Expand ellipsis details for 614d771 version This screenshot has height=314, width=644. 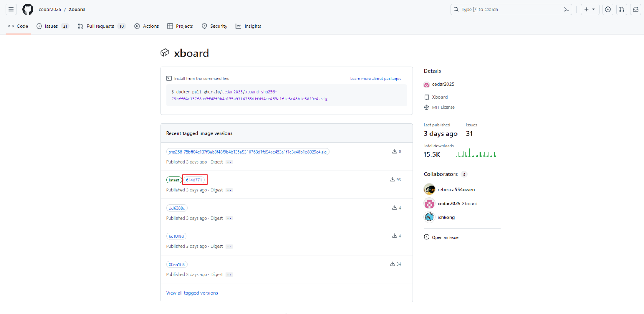229,190
